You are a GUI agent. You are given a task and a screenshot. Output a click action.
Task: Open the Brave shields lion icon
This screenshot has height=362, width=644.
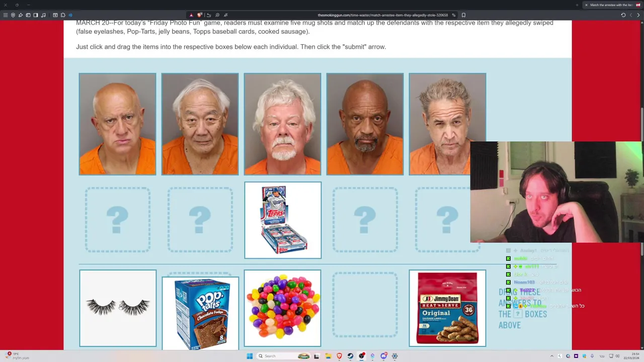pos(200,15)
